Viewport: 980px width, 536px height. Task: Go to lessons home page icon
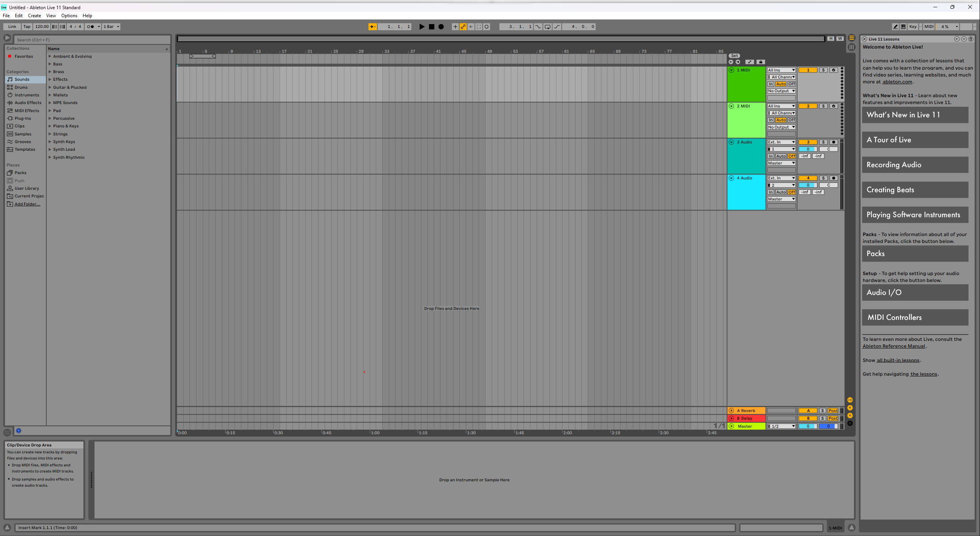point(971,39)
